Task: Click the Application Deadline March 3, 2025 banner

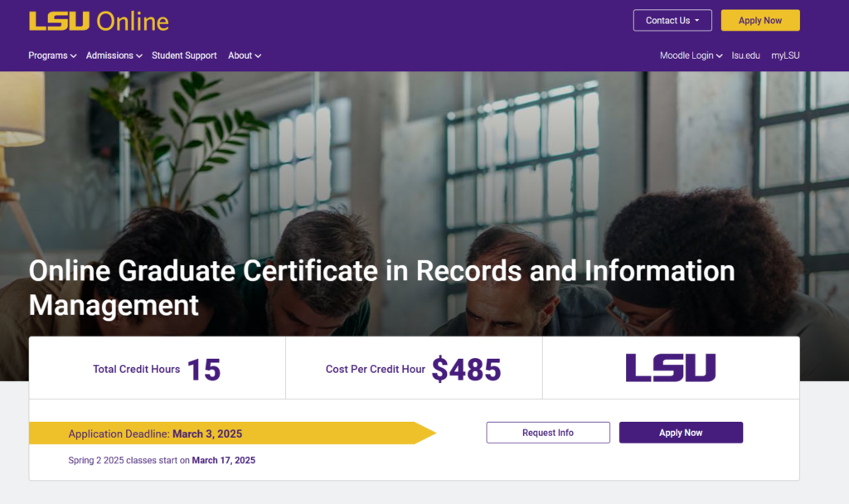Action: [233, 433]
